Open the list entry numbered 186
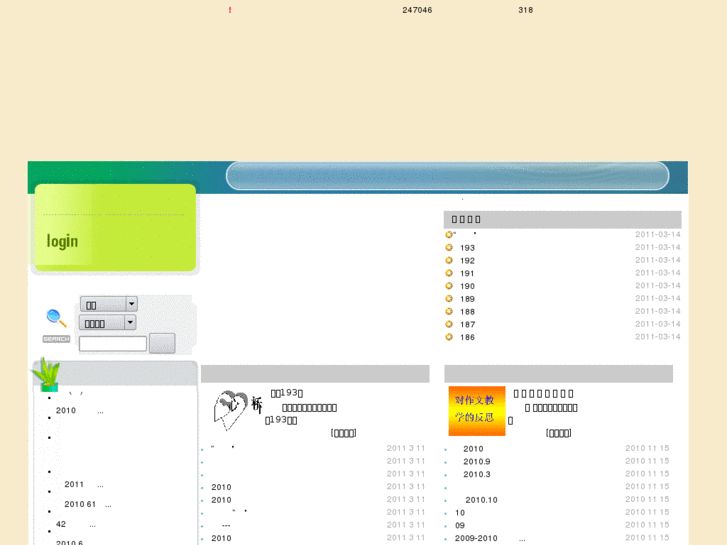This screenshot has height=545, width=727. pyautogui.click(x=467, y=337)
